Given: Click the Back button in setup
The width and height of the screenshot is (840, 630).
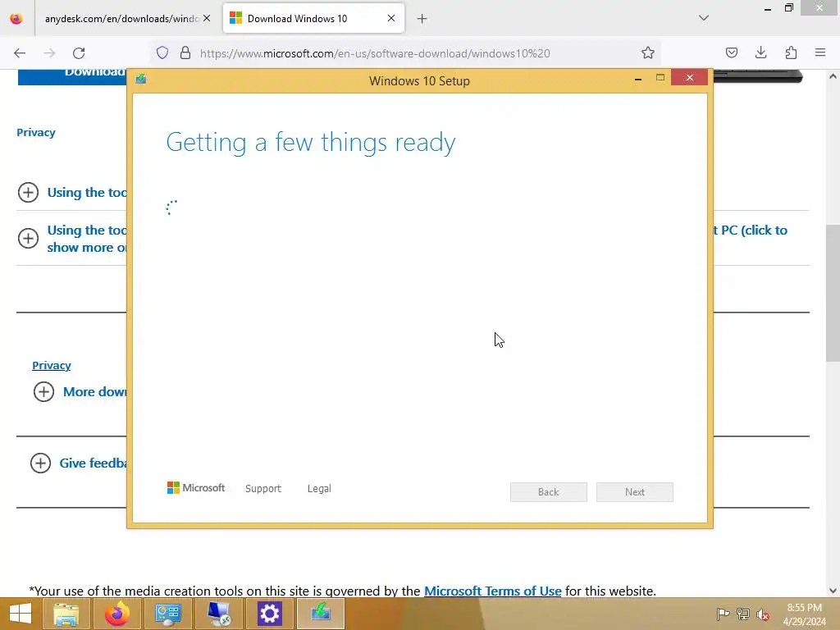Looking at the screenshot, I should pos(549,492).
